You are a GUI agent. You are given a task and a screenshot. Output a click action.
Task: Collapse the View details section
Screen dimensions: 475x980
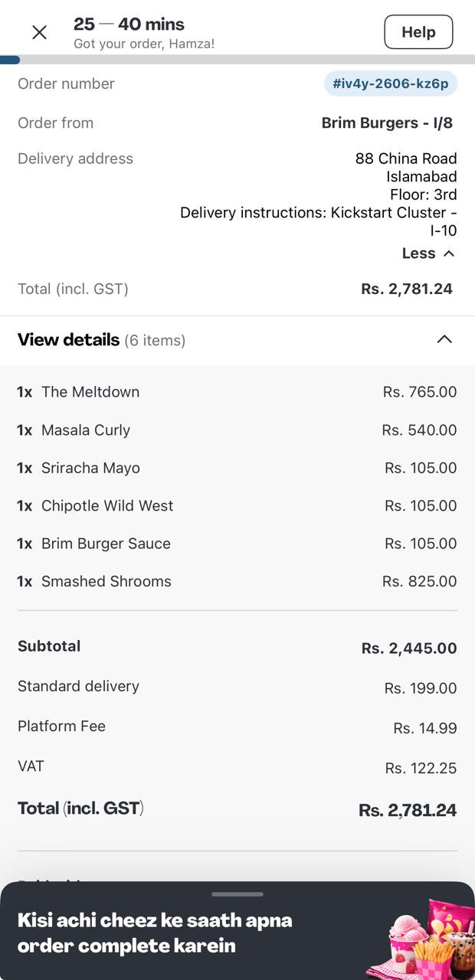tap(444, 339)
